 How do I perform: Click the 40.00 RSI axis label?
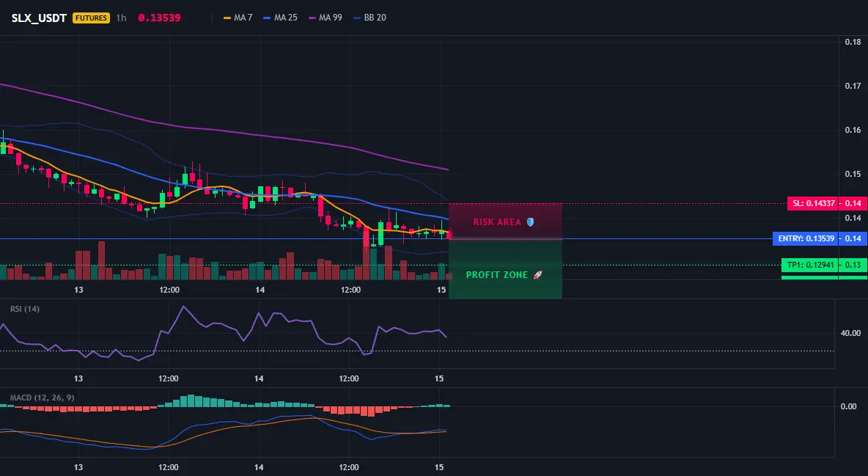[x=851, y=333]
